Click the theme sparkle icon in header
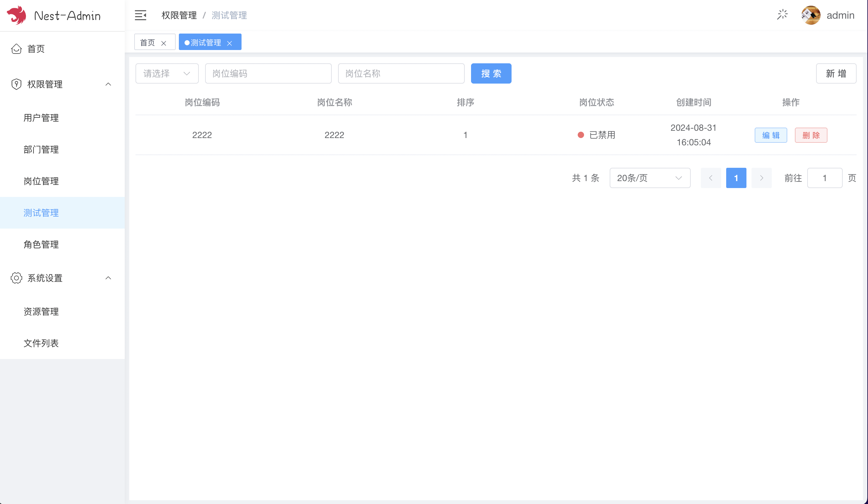 (782, 15)
